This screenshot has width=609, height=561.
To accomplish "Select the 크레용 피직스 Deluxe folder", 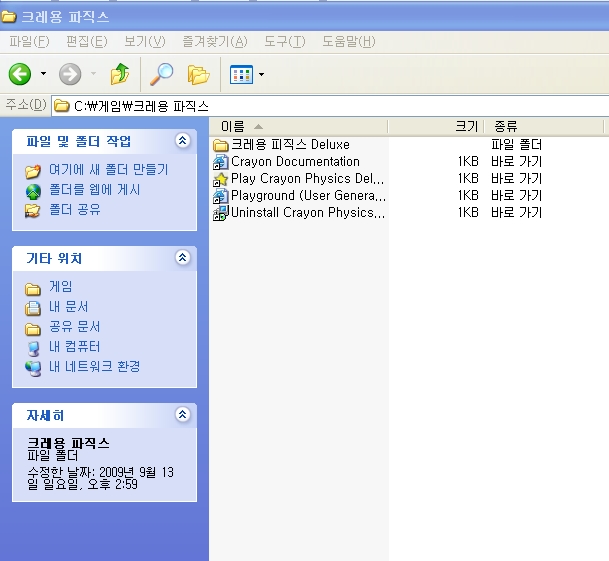I will pyautogui.click(x=289, y=145).
